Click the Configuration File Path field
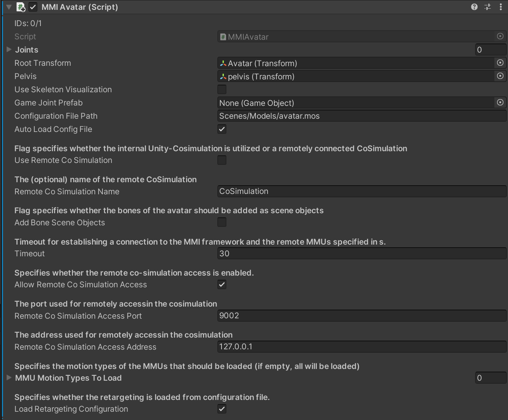The height and width of the screenshot is (420, 508). [x=362, y=116]
